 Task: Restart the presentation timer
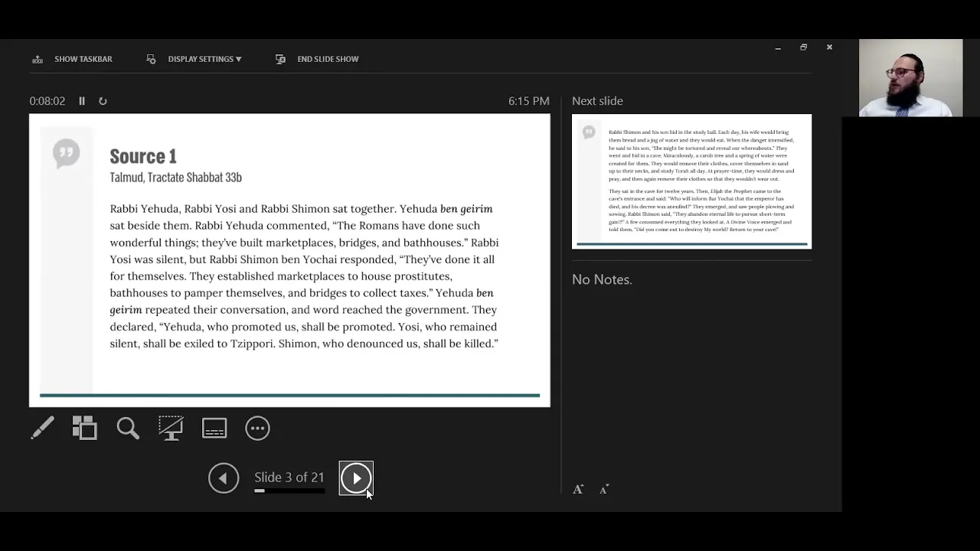pyautogui.click(x=103, y=101)
